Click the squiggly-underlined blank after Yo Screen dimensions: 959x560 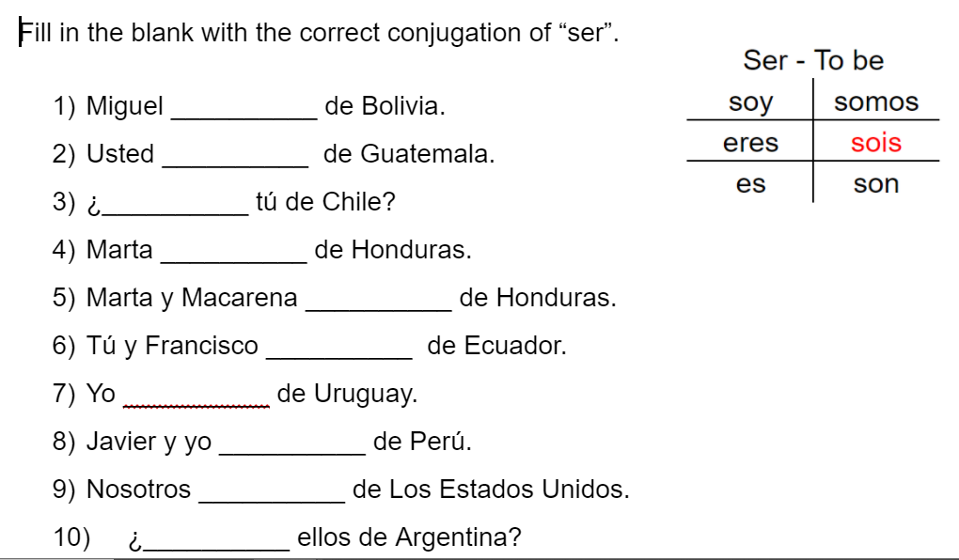coord(197,397)
